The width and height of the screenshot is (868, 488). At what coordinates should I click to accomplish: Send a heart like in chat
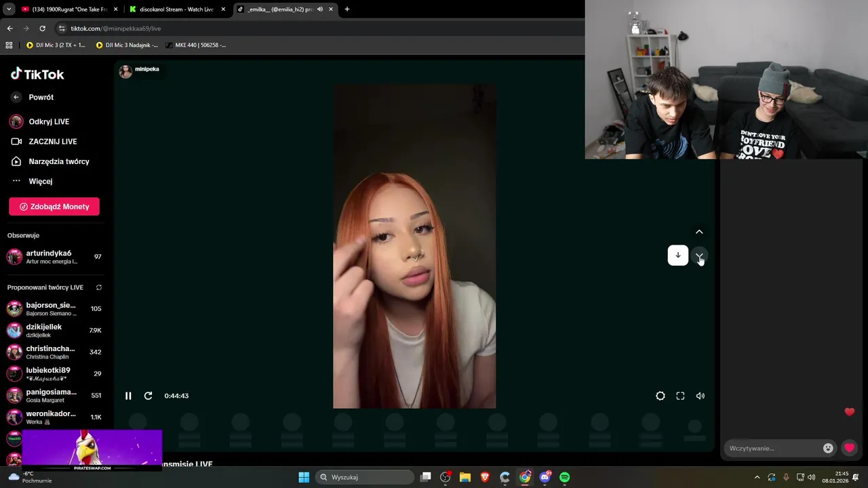point(849,448)
